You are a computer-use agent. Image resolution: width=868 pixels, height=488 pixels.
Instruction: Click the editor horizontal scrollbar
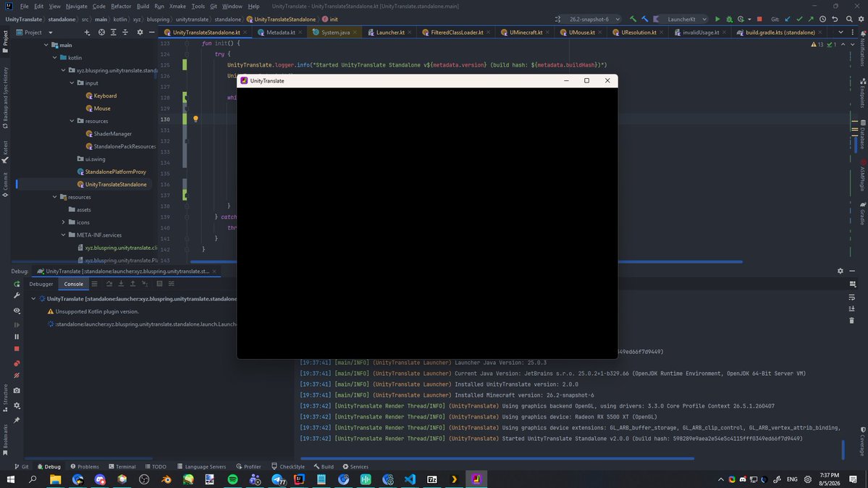click(x=681, y=261)
